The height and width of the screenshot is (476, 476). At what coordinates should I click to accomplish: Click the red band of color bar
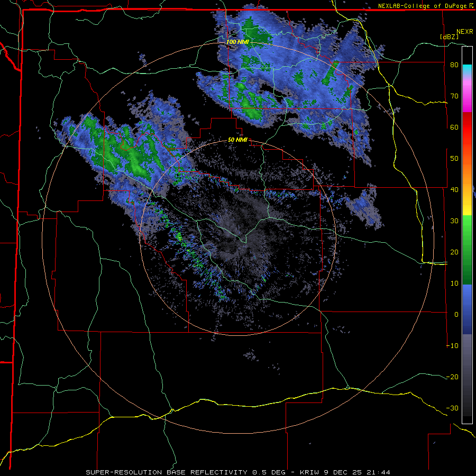tap(467, 127)
